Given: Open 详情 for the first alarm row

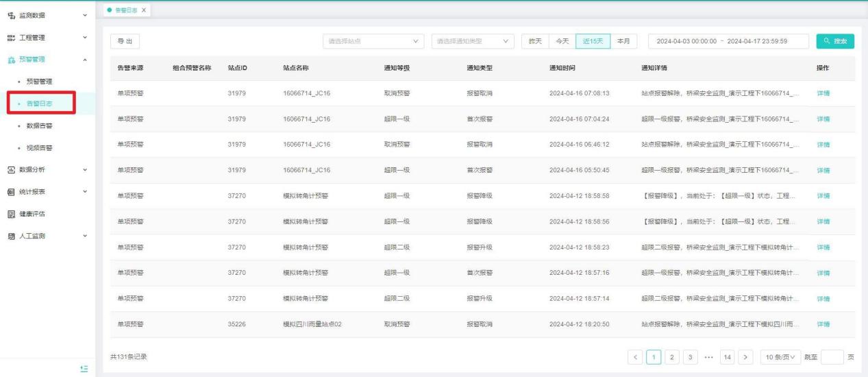Looking at the screenshot, I should [823, 93].
